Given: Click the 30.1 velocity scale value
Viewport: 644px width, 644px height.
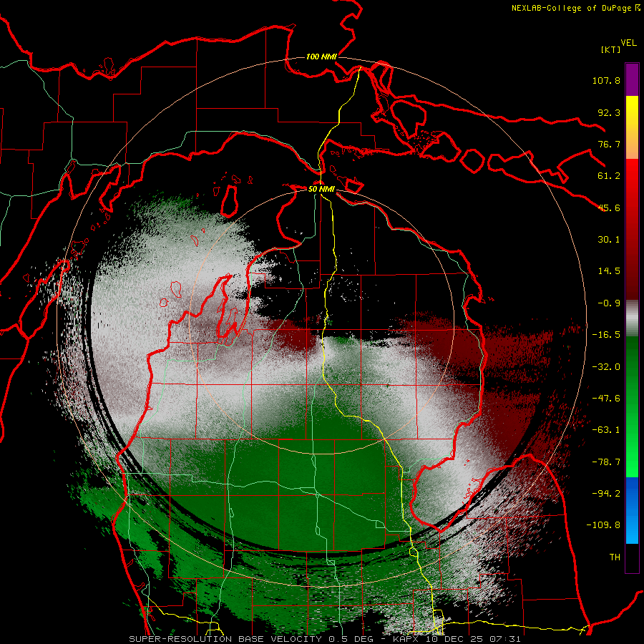Looking at the screenshot, I should point(609,240).
